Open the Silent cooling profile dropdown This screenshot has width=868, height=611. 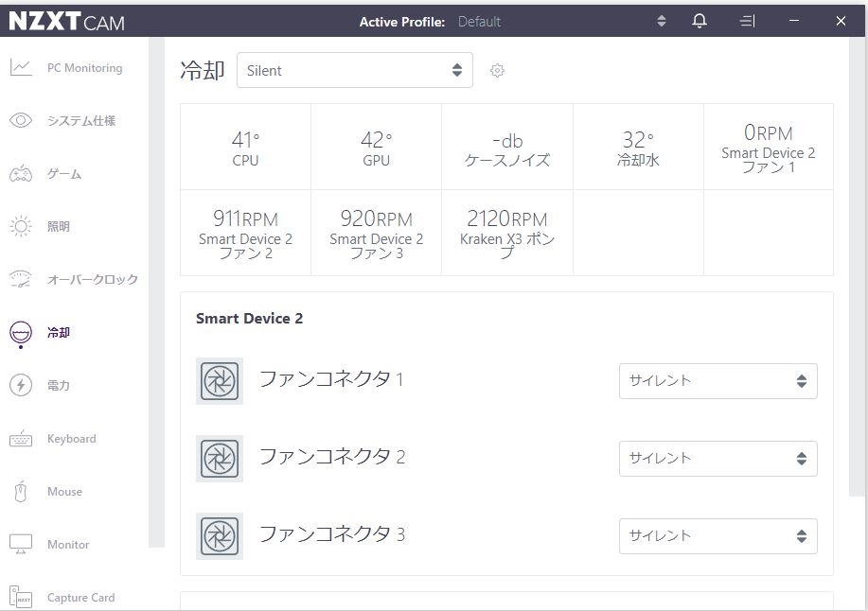[355, 70]
